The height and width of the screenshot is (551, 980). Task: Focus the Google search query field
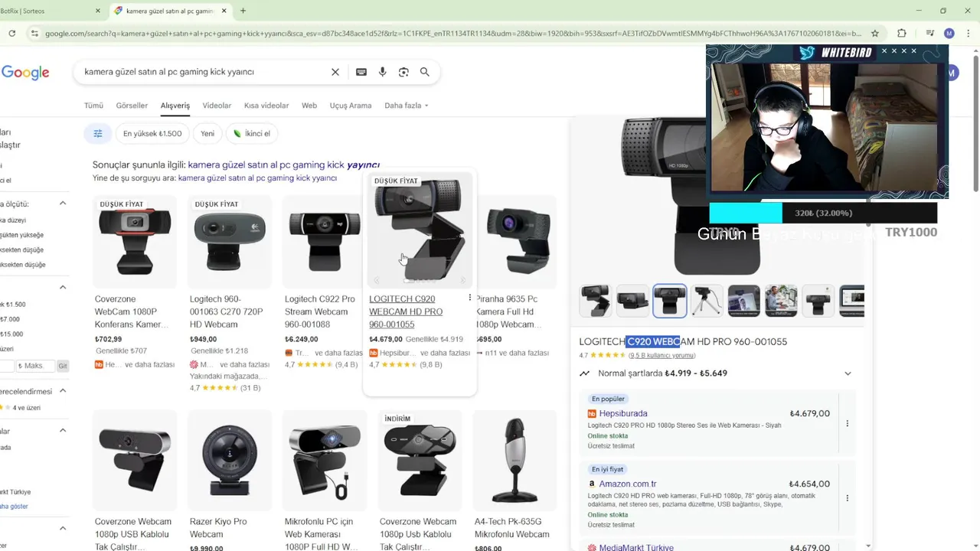coord(203,72)
